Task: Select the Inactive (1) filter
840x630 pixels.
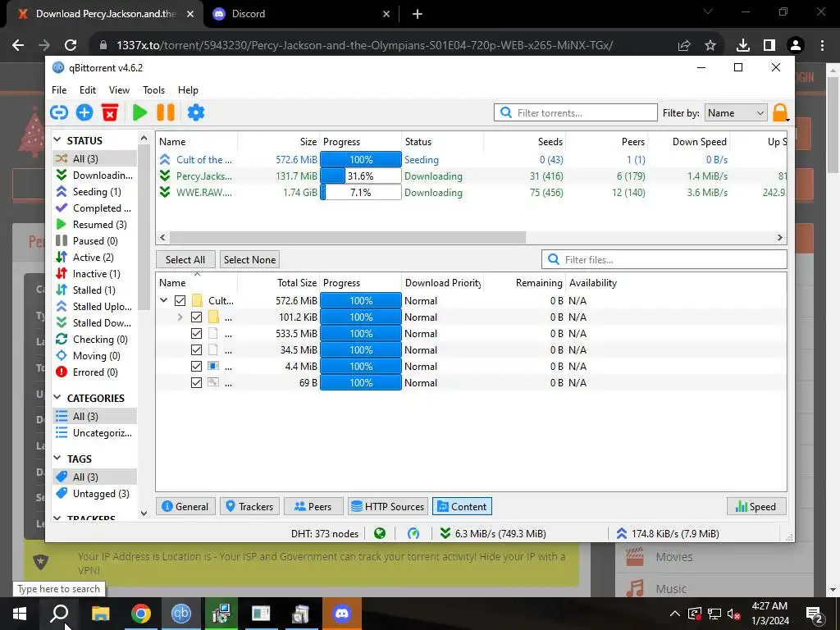Action: point(95,274)
